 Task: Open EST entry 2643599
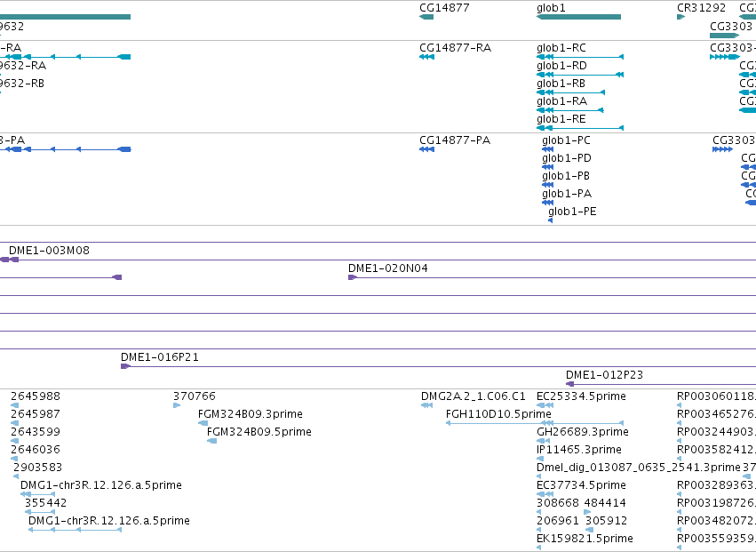(36, 432)
